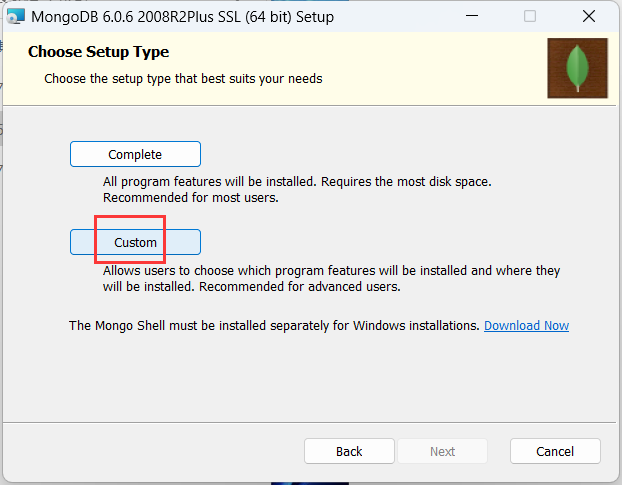Choose the Complete setup type button

tap(135, 154)
